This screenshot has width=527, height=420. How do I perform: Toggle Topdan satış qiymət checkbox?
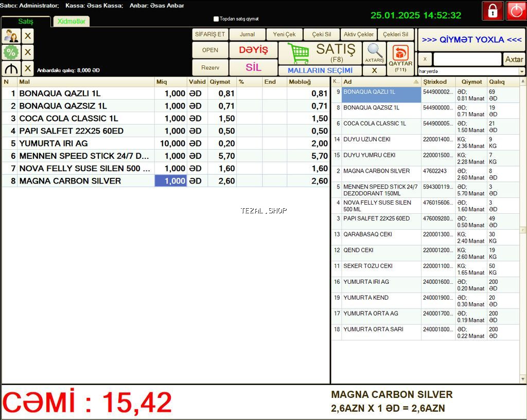point(216,19)
